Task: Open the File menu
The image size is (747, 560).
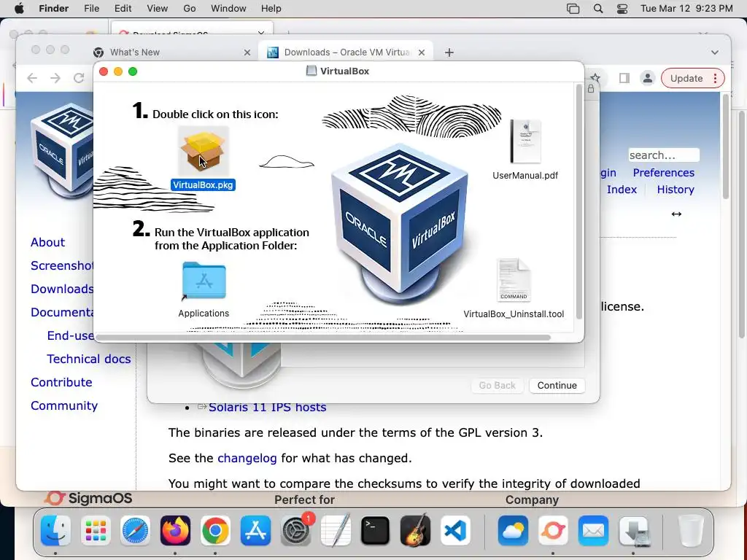Action: pyautogui.click(x=91, y=9)
